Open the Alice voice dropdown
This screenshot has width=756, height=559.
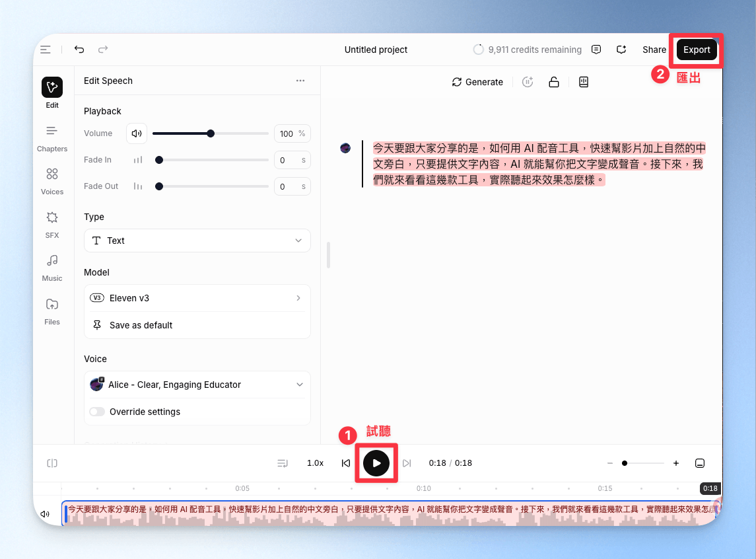click(197, 385)
